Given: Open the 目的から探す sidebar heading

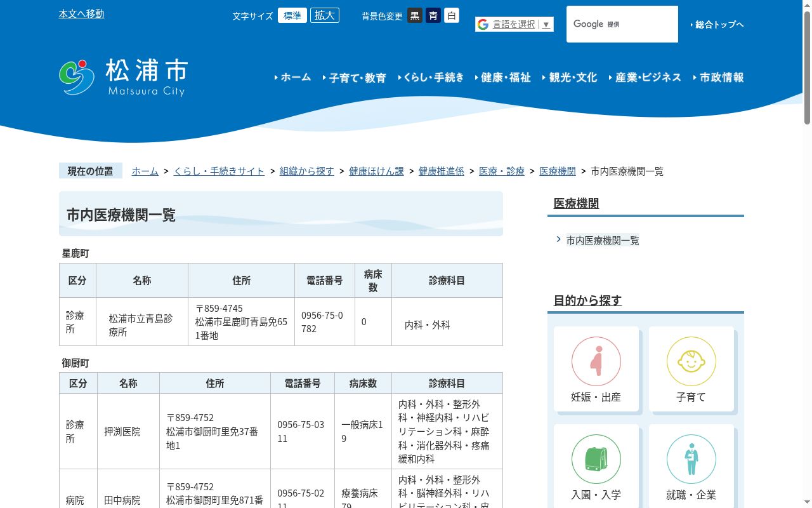Looking at the screenshot, I should 587,300.
